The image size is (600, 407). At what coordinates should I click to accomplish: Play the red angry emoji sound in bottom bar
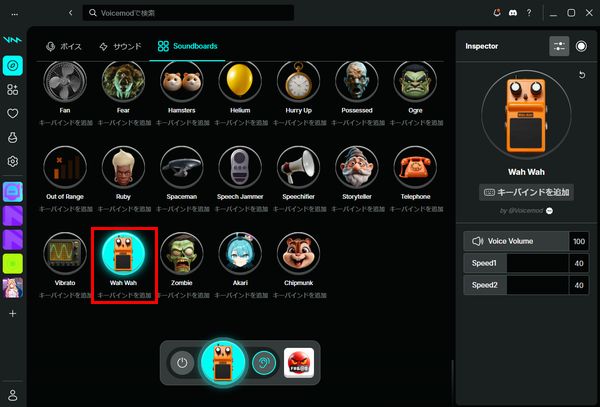[x=299, y=363]
